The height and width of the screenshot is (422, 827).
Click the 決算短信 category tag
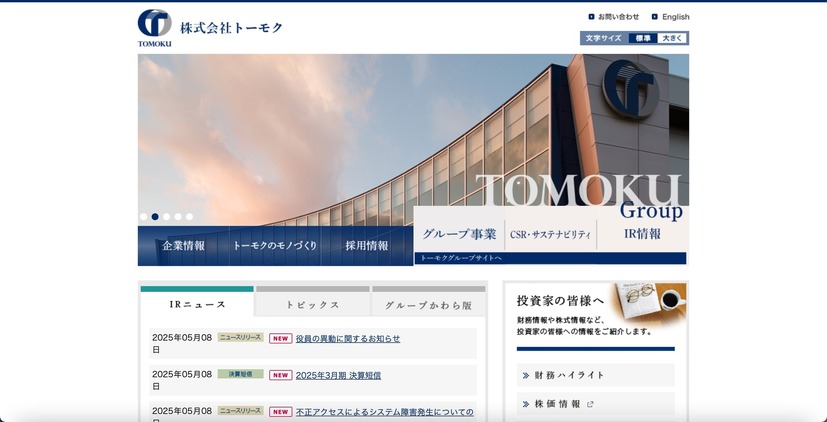pyautogui.click(x=240, y=374)
